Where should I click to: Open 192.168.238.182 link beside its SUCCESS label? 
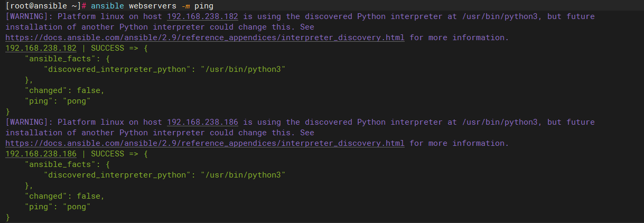(x=41, y=48)
